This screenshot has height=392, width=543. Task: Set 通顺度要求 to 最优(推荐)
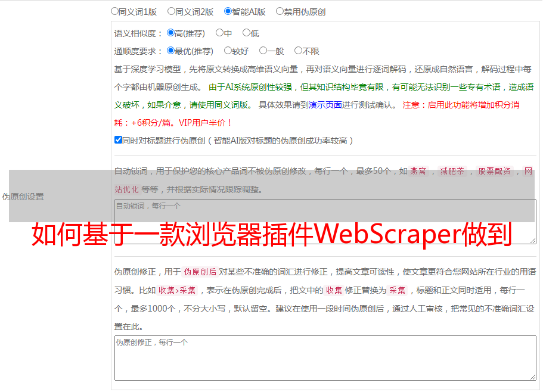pos(170,51)
